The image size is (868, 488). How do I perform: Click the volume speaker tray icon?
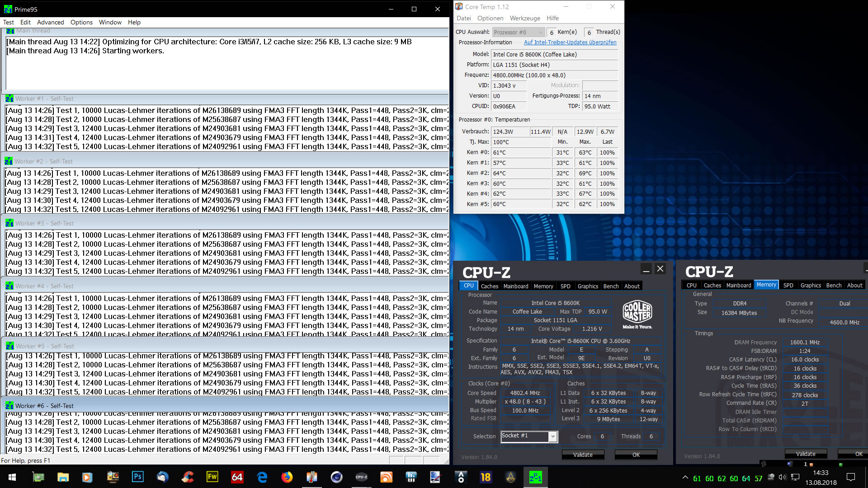click(783, 477)
